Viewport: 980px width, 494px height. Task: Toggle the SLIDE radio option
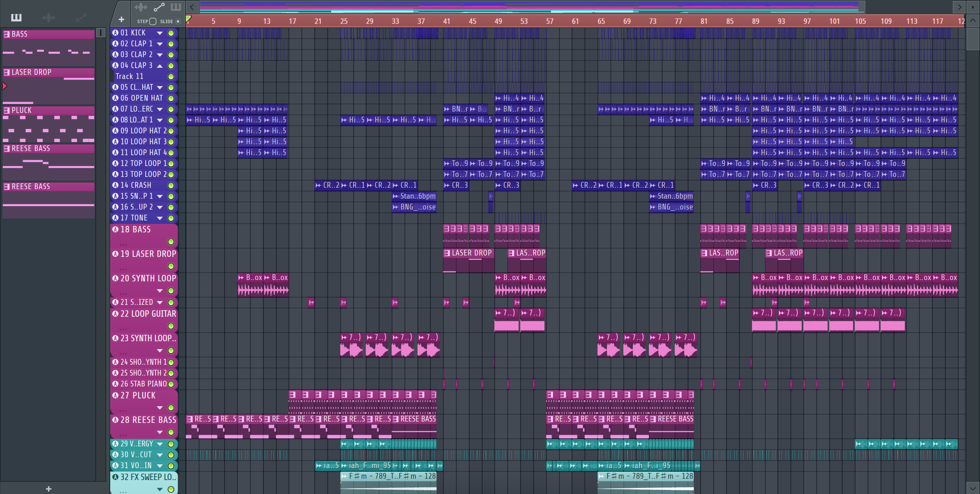coord(178,21)
